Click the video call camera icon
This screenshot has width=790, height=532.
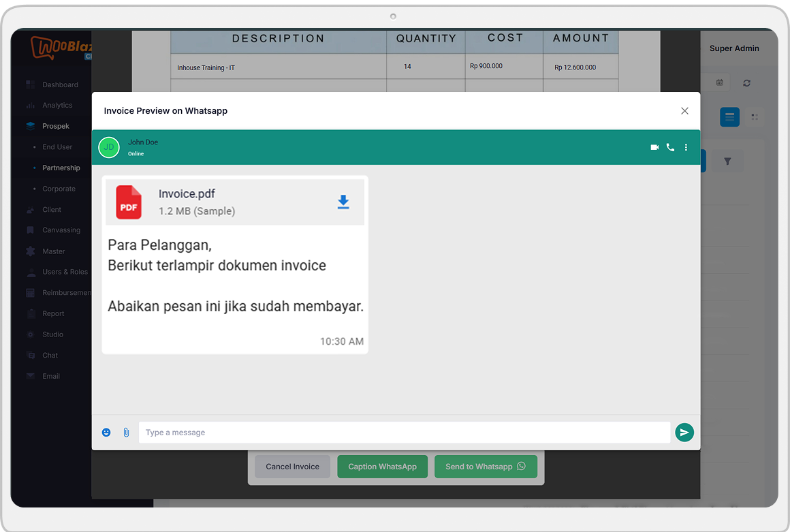[654, 147]
